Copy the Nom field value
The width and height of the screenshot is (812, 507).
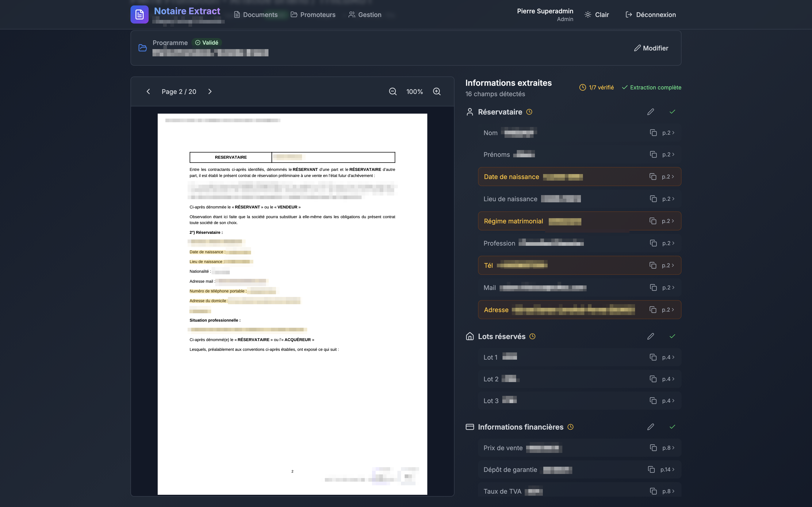click(x=653, y=133)
